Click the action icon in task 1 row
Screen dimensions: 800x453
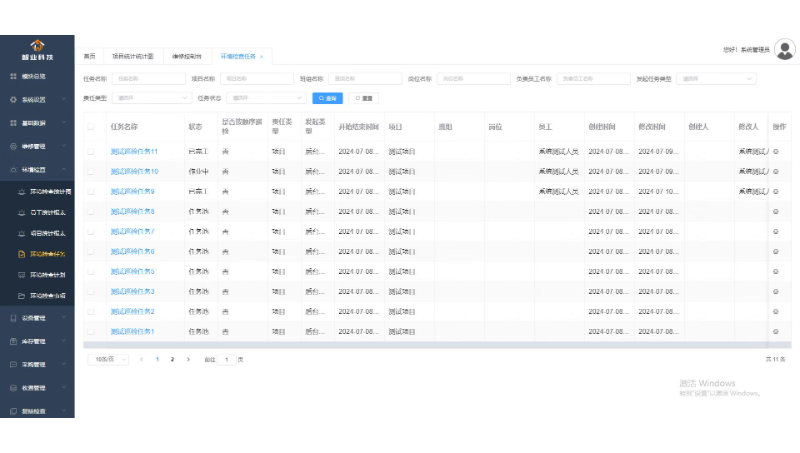pyautogui.click(x=776, y=332)
